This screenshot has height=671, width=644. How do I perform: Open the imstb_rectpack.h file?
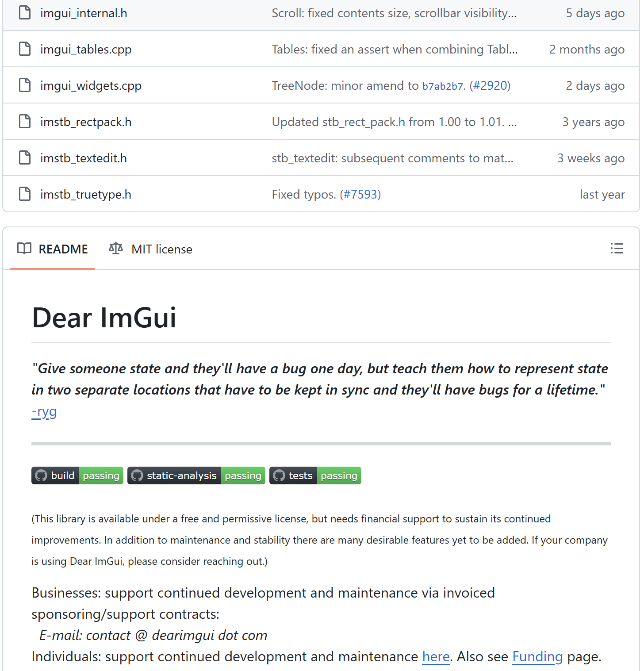pyautogui.click(x=86, y=122)
